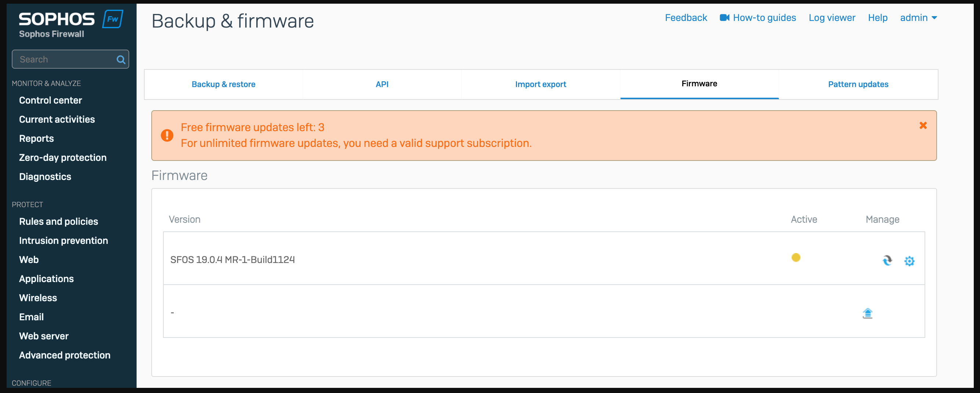980x393 pixels.
Task: Click the upload firmware icon
Action: click(x=867, y=313)
